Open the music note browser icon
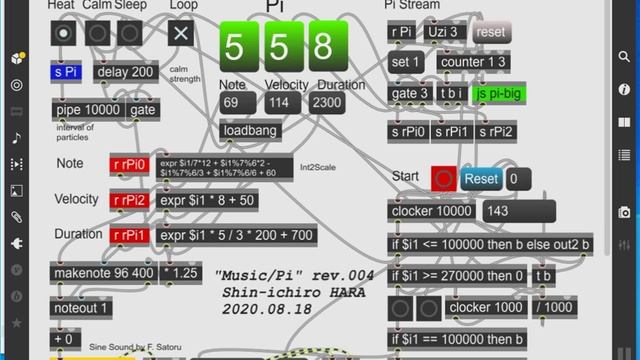Screen dimensions: 640x360 (x=17, y=138)
